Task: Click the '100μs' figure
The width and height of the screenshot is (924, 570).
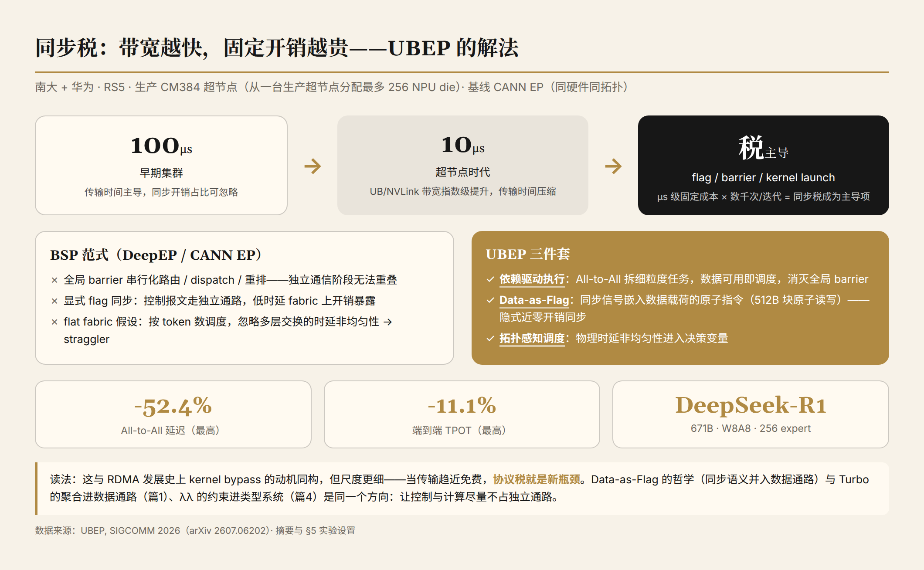Action: click(161, 146)
